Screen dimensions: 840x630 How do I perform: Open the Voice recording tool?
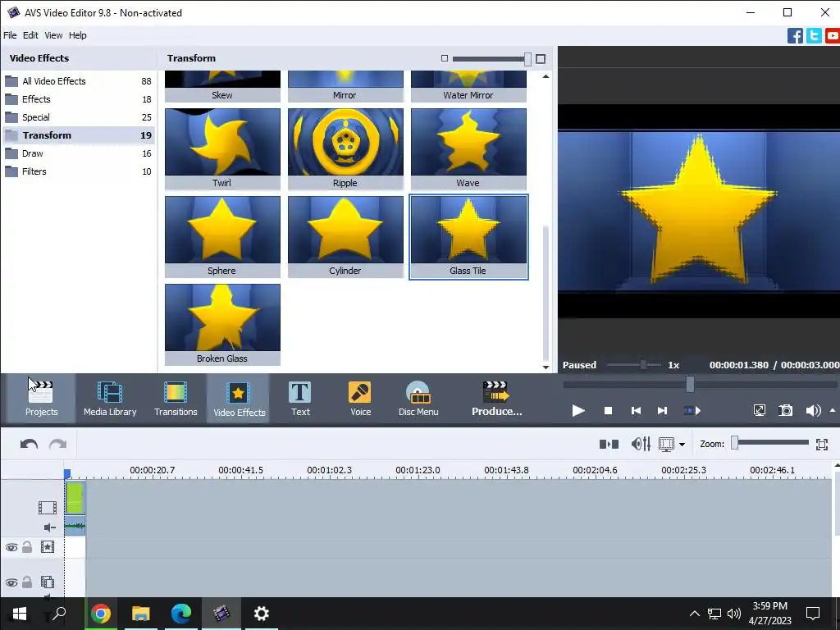click(361, 399)
